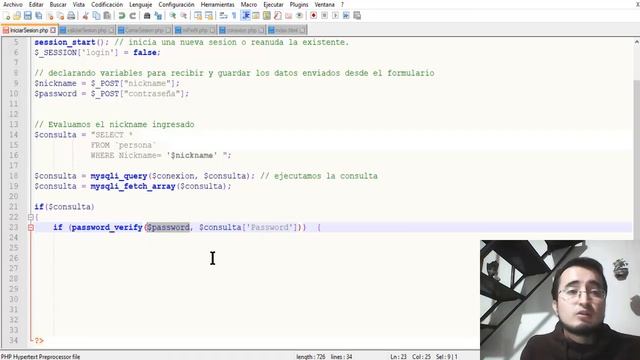640x360 pixels.
Task: Toggle show all characters pilcrow icon
Action: point(234,16)
